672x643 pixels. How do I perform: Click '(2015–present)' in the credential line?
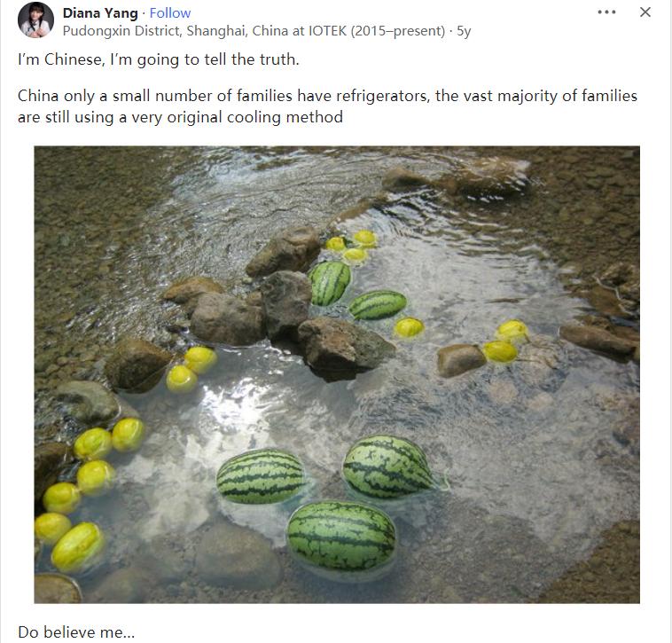click(398, 31)
